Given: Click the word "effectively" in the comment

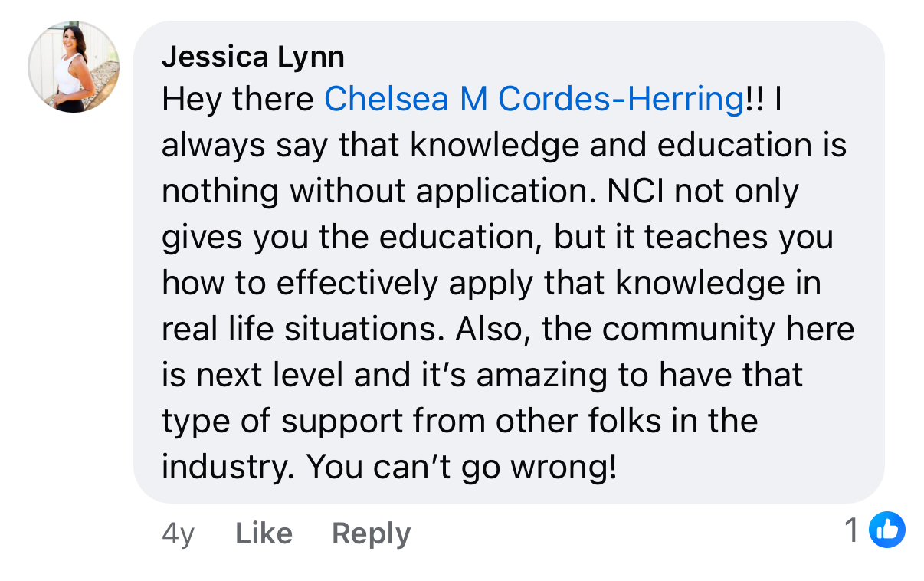Looking at the screenshot, I should (x=358, y=284).
